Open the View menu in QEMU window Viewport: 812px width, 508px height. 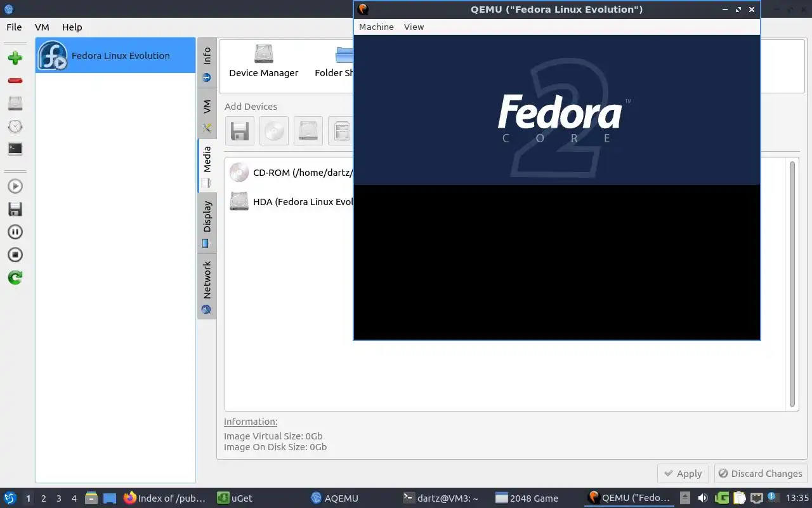(x=414, y=27)
